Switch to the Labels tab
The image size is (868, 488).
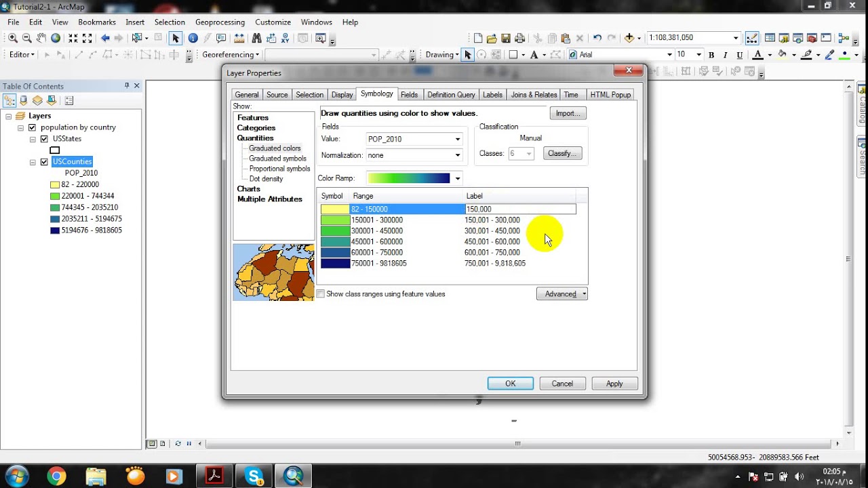[492, 95]
